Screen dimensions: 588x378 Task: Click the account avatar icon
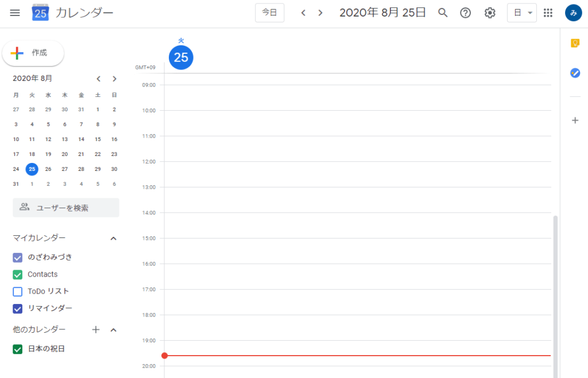(x=573, y=13)
